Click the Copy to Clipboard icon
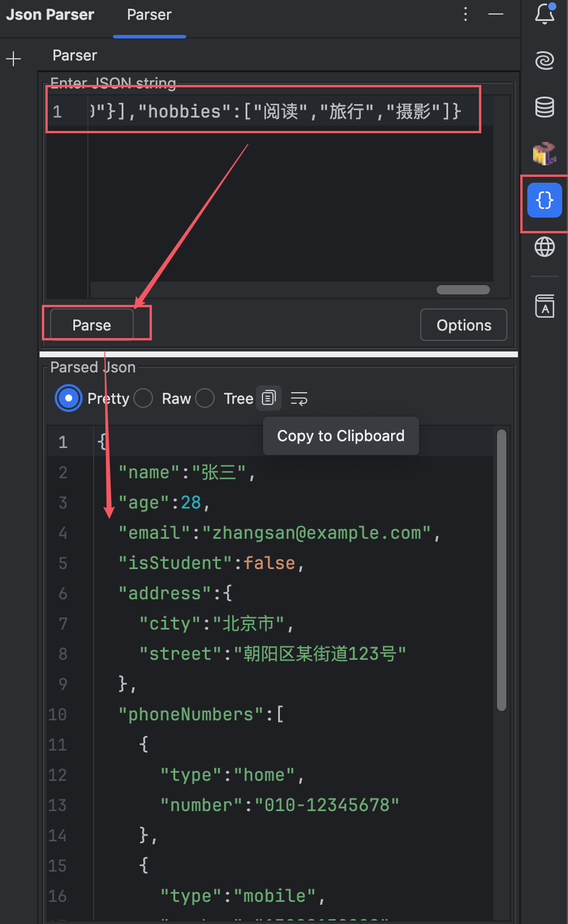Image resolution: width=568 pixels, height=924 pixels. coord(268,398)
